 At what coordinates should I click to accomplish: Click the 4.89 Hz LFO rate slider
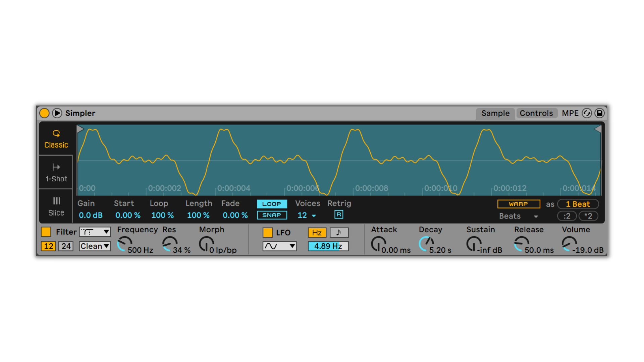328,246
